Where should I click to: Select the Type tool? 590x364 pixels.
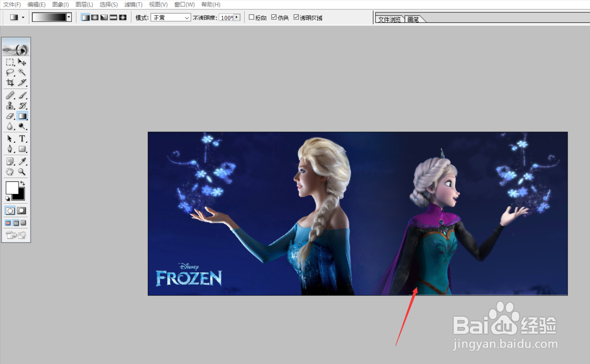pyautogui.click(x=22, y=139)
